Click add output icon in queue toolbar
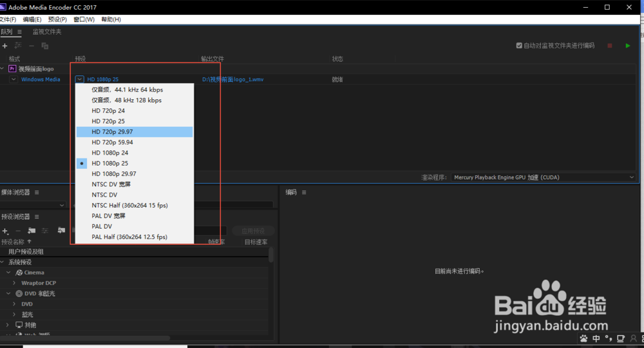Image resolution: width=644 pixels, height=348 pixels. click(x=18, y=46)
